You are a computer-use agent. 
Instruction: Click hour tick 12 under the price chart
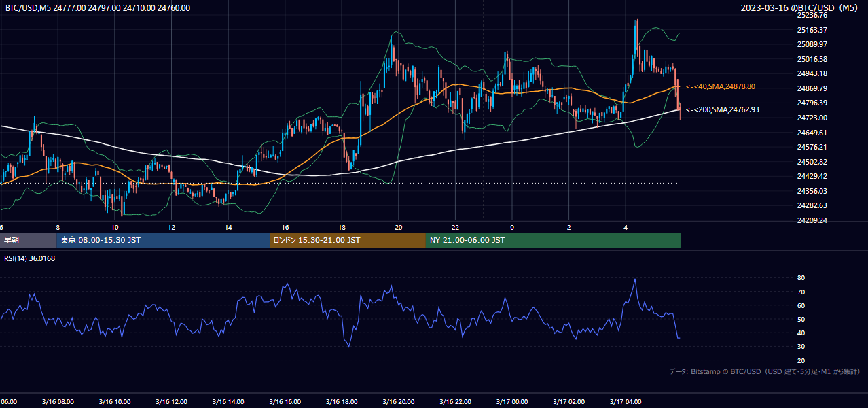[171, 228]
